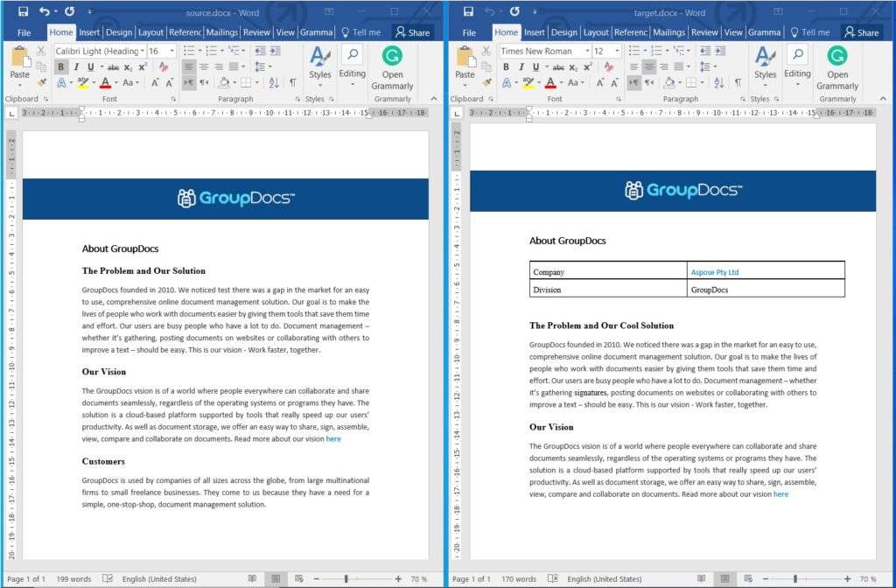Expand font size dropdown showing 16
The image size is (896, 588).
click(x=171, y=51)
